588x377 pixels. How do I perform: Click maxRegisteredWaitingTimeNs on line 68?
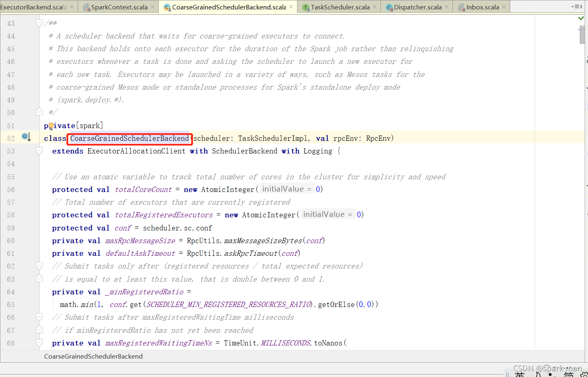click(x=159, y=343)
